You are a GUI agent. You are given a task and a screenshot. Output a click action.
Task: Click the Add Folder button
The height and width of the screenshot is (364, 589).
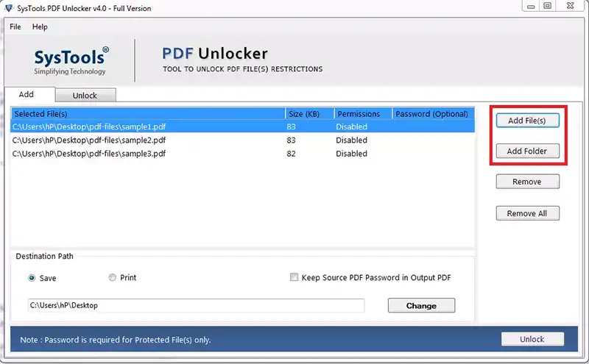[x=527, y=151]
